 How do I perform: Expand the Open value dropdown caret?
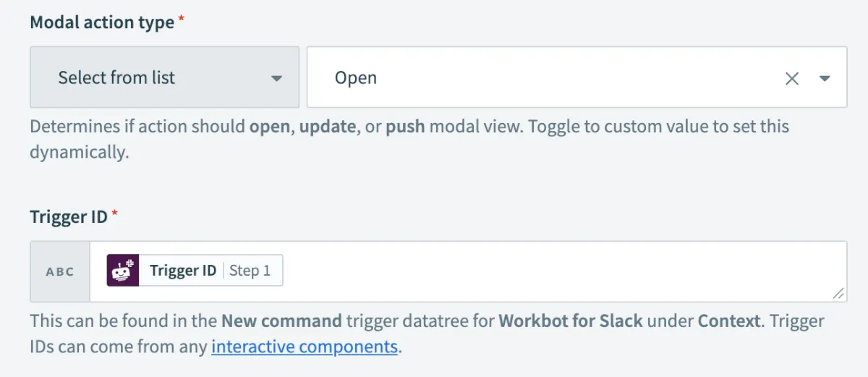[x=825, y=78]
